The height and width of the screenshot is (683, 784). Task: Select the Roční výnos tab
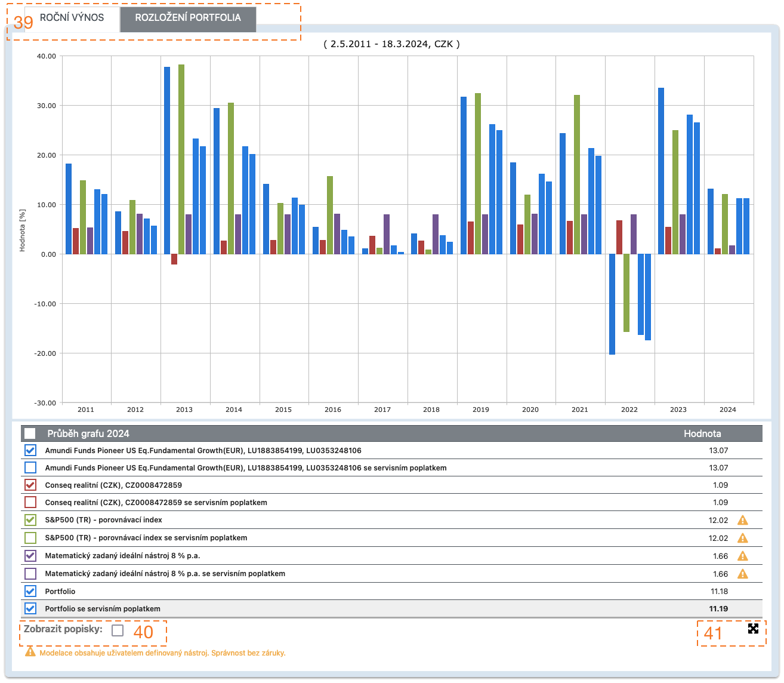(72, 18)
